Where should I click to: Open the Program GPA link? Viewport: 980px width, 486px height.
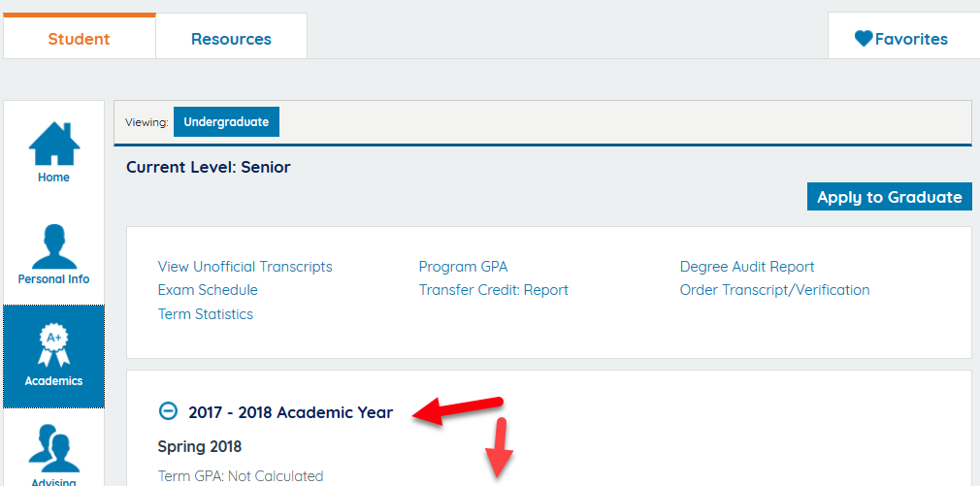pos(463,267)
